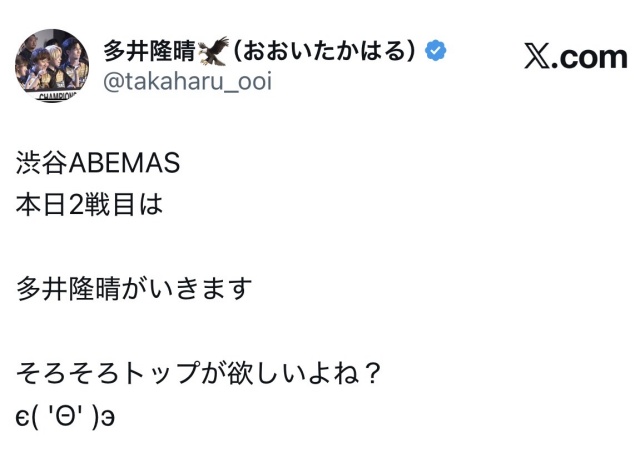Click the blue verified badge
640x457 pixels.
(x=436, y=50)
